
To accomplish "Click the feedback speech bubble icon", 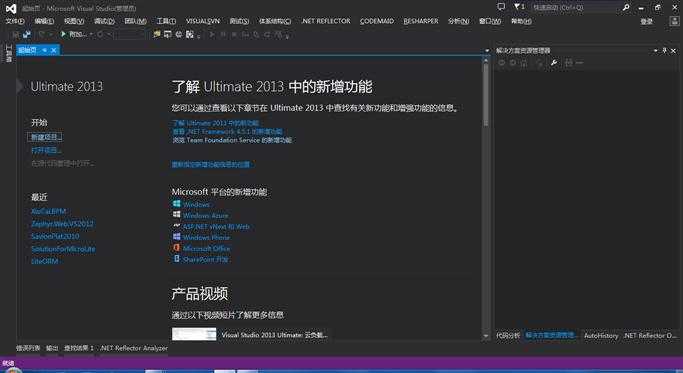I will pos(501,7).
